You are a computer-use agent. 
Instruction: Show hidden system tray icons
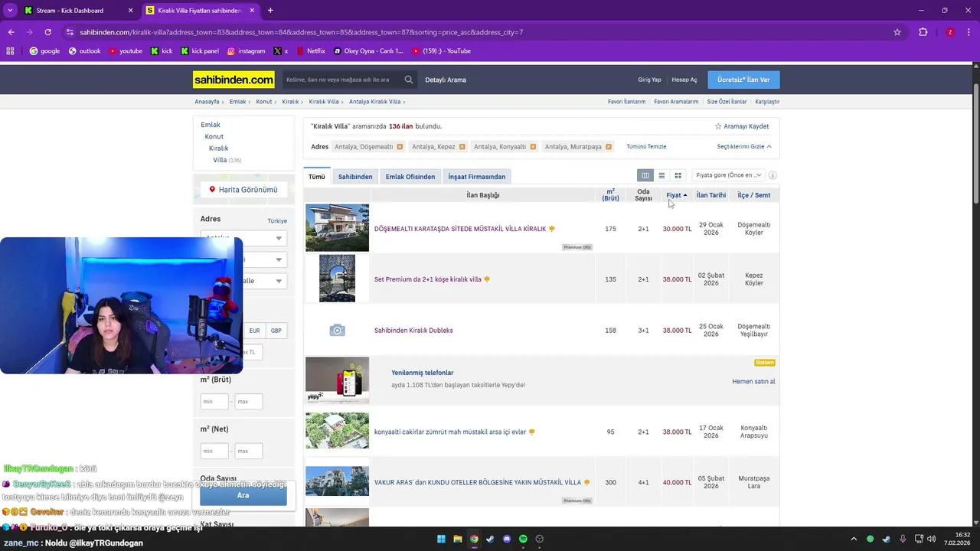pos(854,539)
